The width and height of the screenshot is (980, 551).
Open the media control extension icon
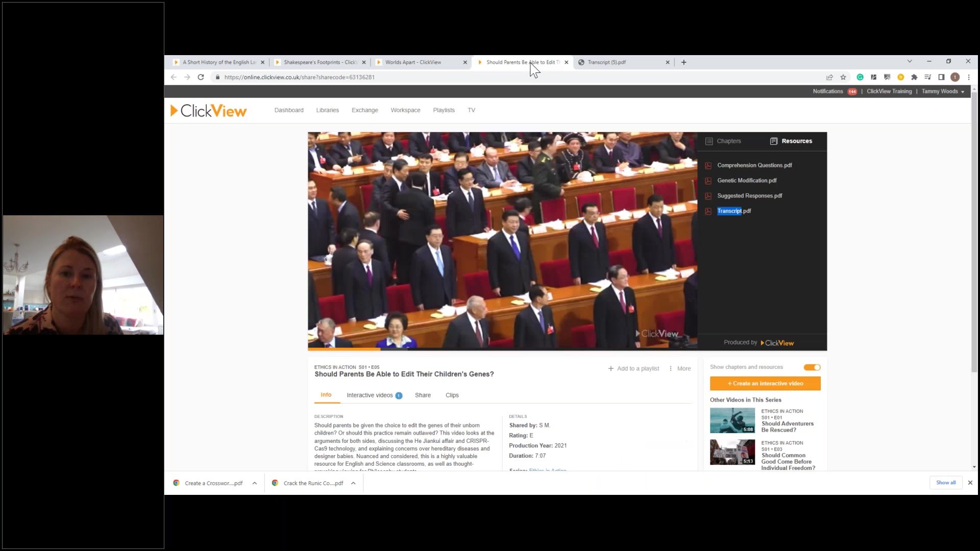click(928, 77)
